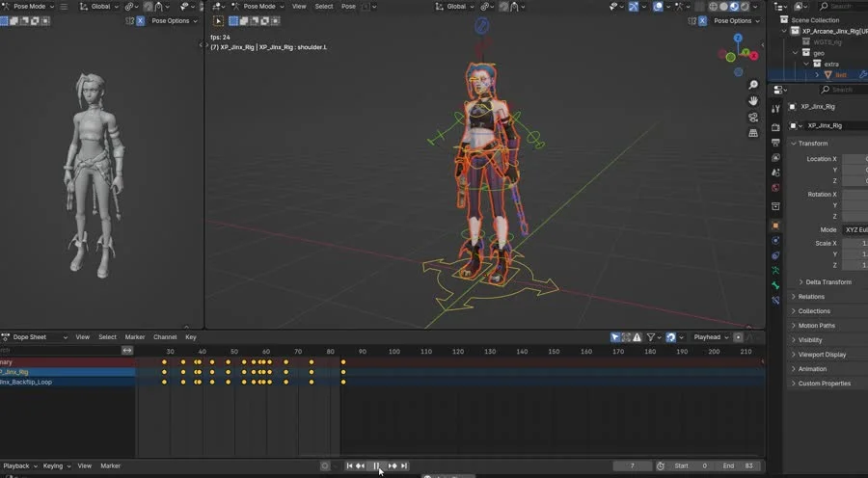Jump to first frame in playback controls
This screenshot has height=478, width=868.
point(349,465)
